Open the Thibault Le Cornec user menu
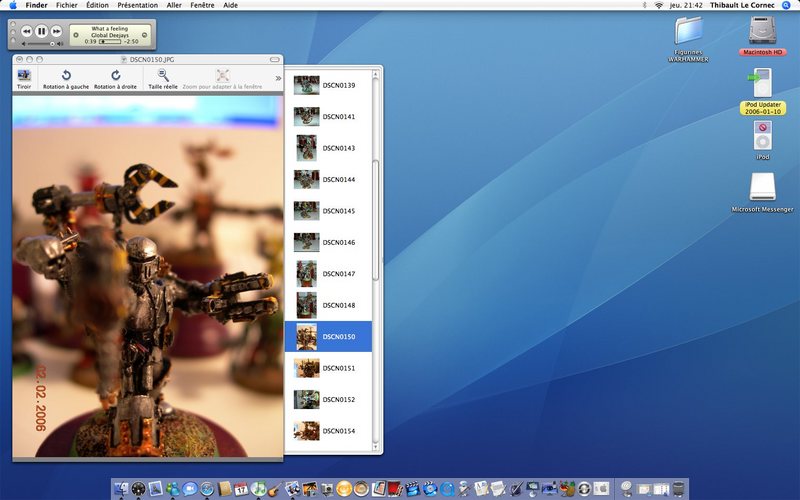The height and width of the screenshot is (500, 800). coord(742,5)
